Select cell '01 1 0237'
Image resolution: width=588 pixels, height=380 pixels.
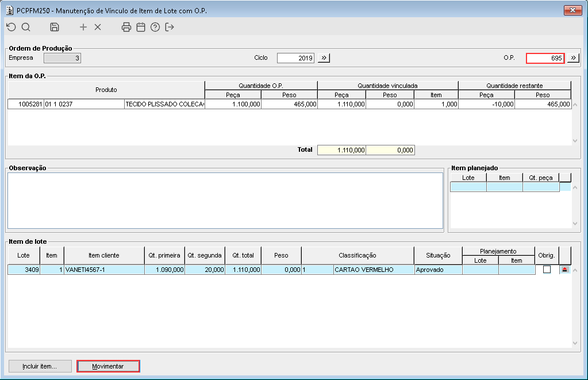tap(84, 104)
